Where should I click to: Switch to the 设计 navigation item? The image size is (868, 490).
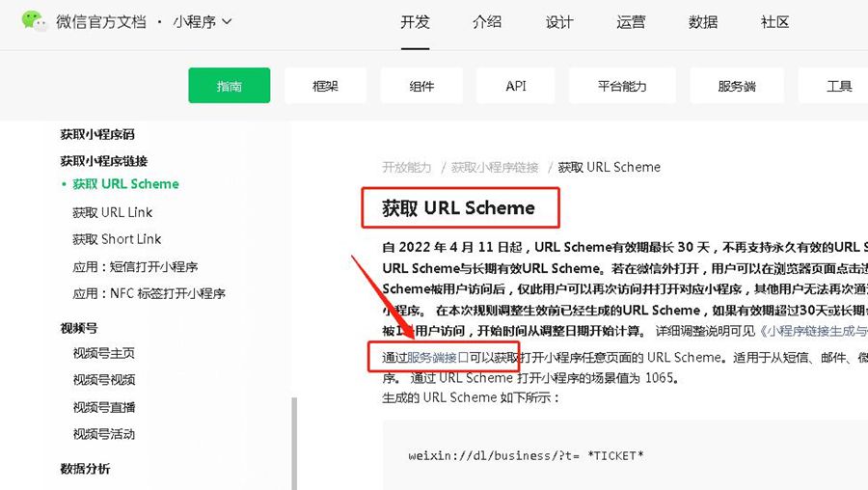[x=559, y=22]
